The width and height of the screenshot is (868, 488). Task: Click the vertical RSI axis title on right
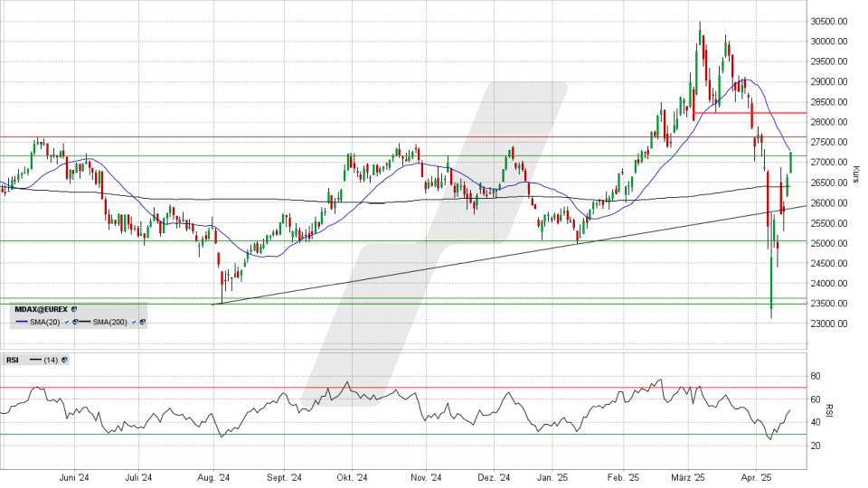[x=829, y=410]
